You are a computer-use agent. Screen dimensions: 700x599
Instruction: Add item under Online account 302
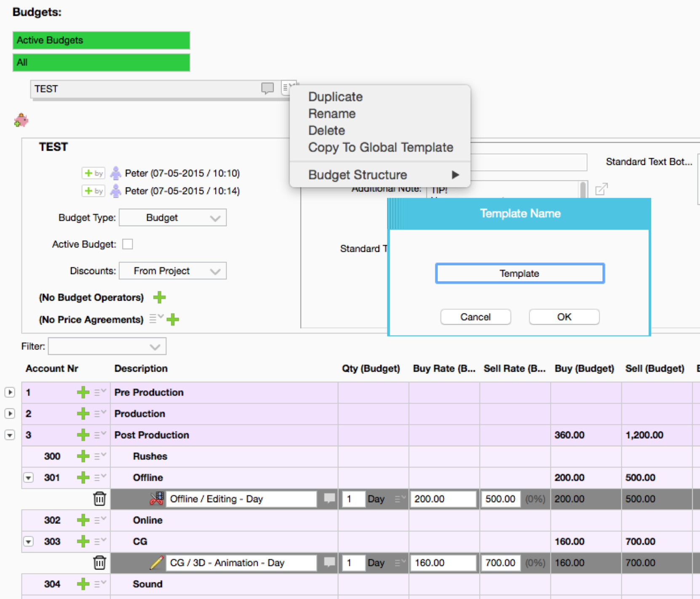83,520
